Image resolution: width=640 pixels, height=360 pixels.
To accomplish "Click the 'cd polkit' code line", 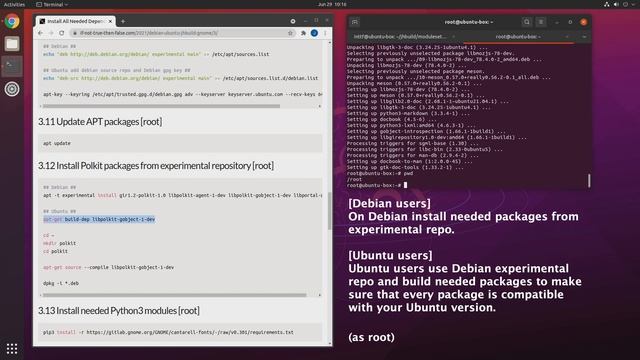I will 56,251.
